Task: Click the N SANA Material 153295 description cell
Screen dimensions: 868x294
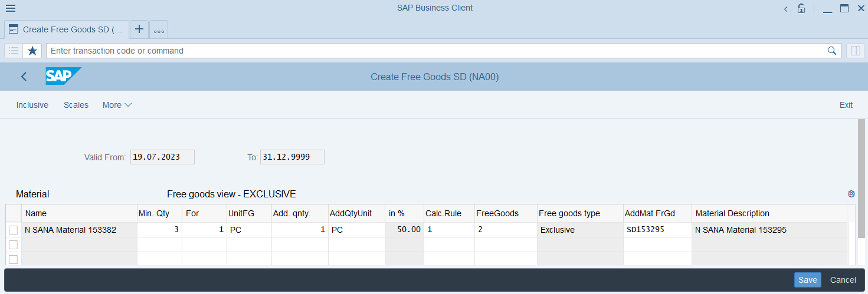Action: click(x=769, y=230)
